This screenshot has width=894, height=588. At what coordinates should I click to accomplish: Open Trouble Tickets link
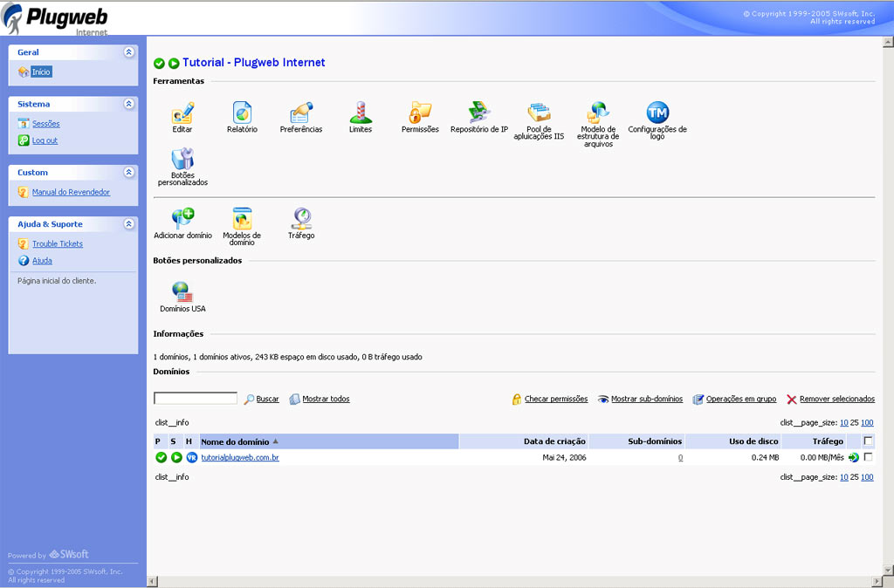pos(57,244)
